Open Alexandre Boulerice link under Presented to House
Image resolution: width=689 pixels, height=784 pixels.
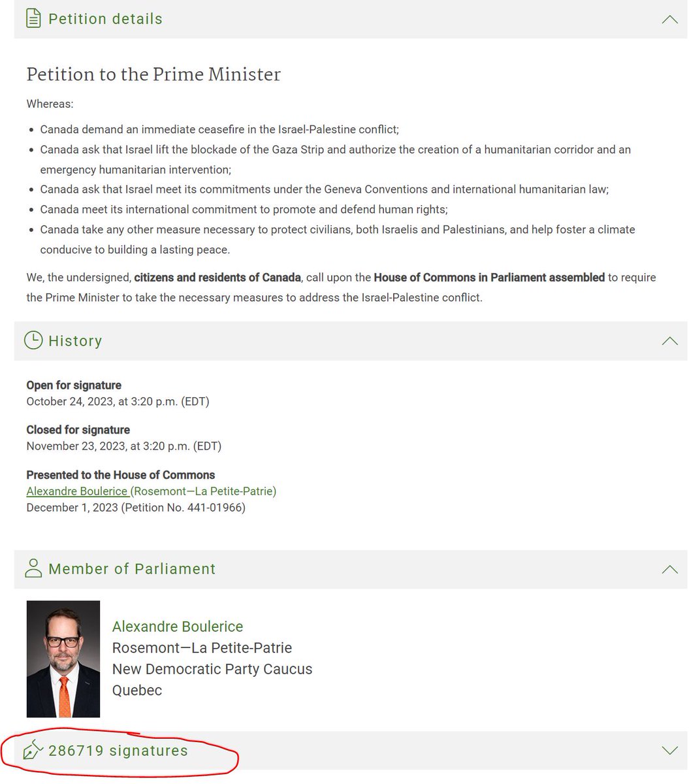77,491
